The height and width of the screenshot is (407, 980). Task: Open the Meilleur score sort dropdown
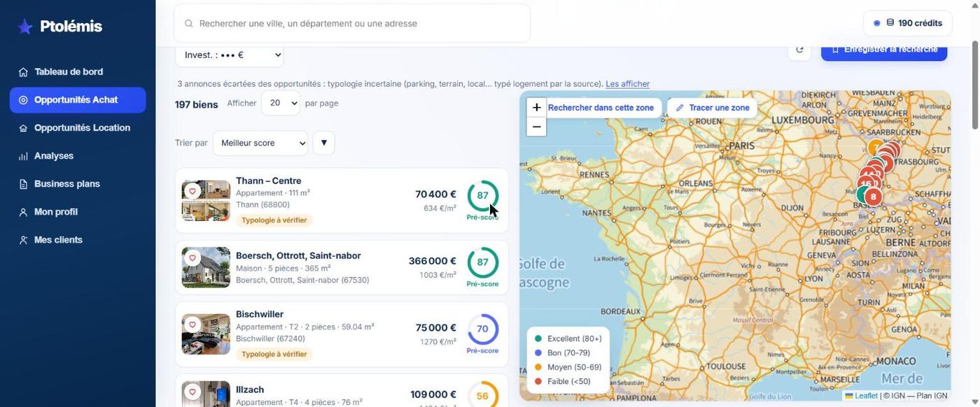coord(260,143)
